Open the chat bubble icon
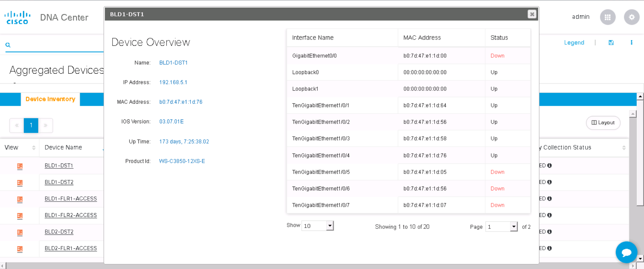This screenshot has height=269, width=644. point(626,252)
